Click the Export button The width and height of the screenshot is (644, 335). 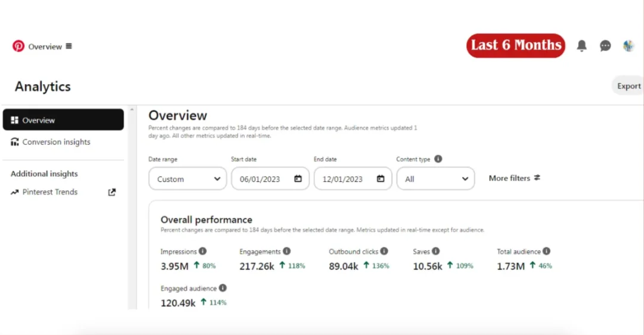coord(628,86)
